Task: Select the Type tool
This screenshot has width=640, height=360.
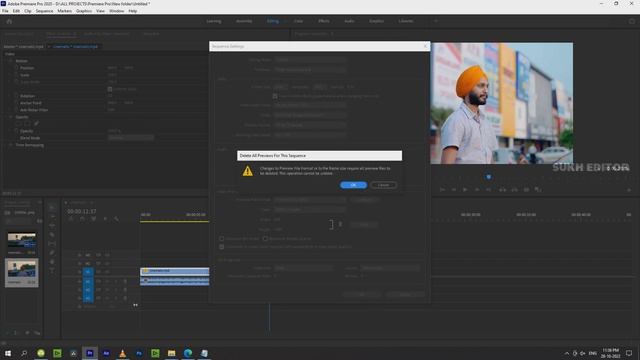Action: 52,271
